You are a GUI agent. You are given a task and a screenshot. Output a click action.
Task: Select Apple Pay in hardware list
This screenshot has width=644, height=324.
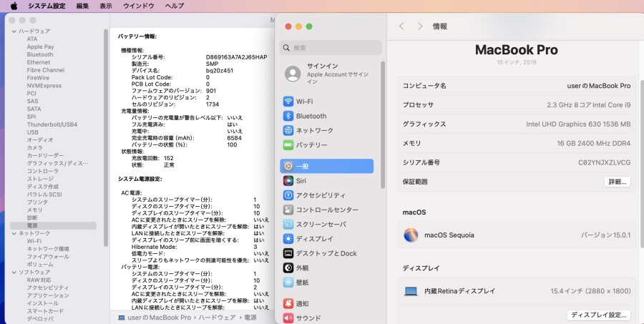point(40,46)
